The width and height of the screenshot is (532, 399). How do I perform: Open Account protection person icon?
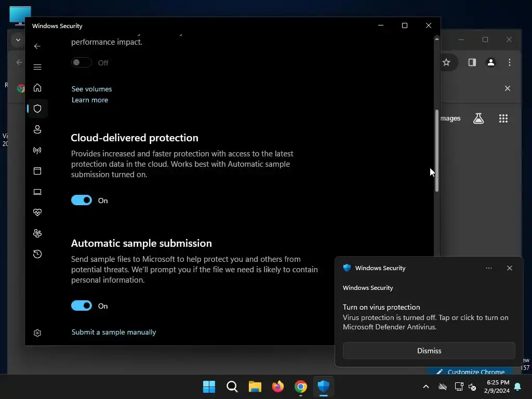pos(37,129)
